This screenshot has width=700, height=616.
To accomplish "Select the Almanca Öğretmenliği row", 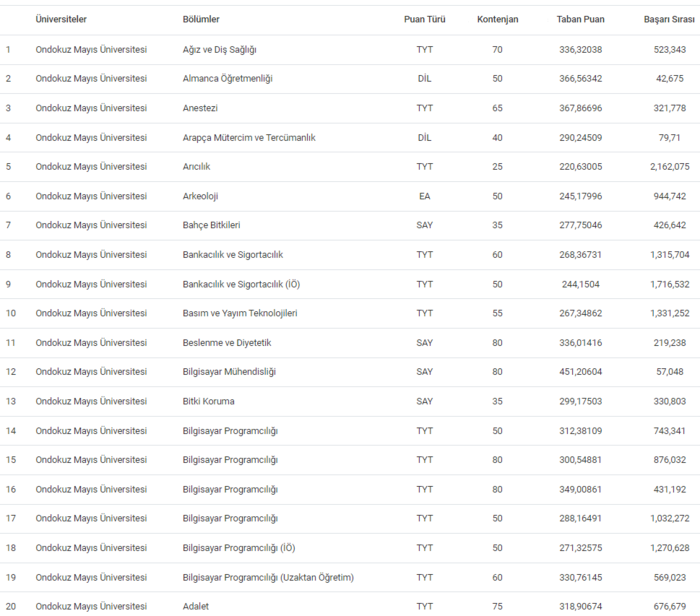I will point(227,78).
